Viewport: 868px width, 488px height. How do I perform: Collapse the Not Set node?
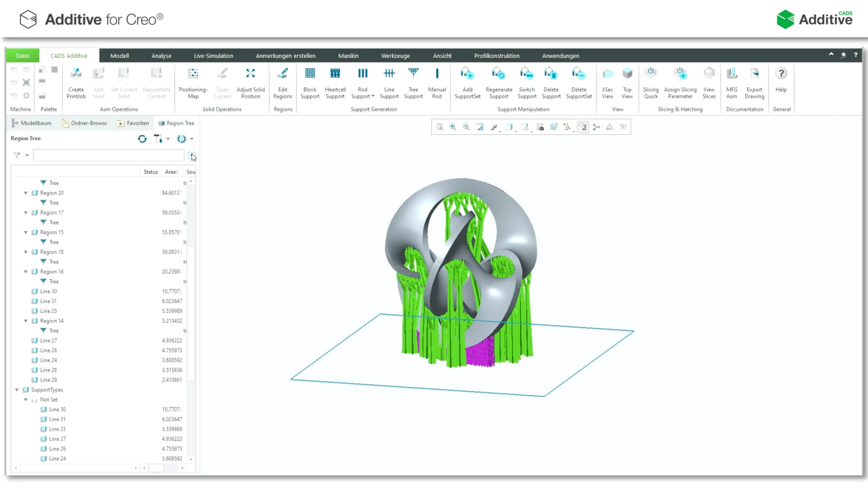pyautogui.click(x=26, y=399)
